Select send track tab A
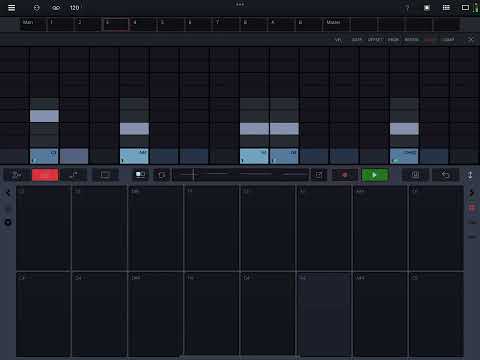 coord(281,24)
